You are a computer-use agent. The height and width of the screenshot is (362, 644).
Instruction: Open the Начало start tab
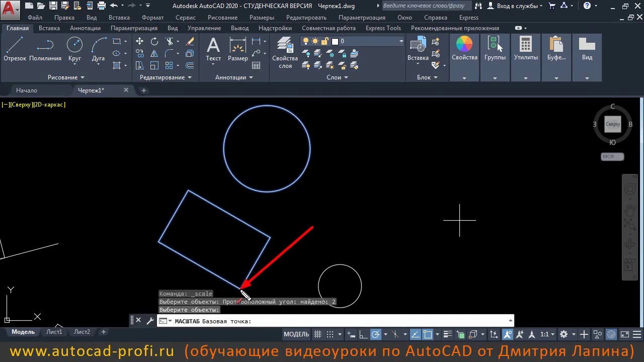(27, 90)
